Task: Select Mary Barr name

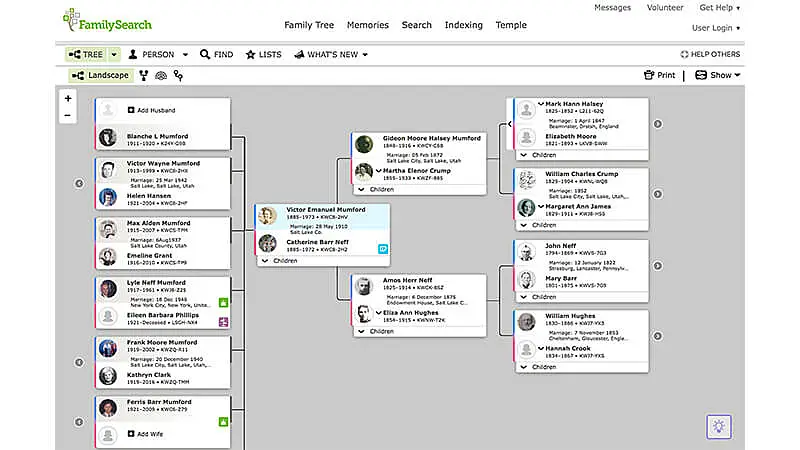Action: (x=561, y=278)
